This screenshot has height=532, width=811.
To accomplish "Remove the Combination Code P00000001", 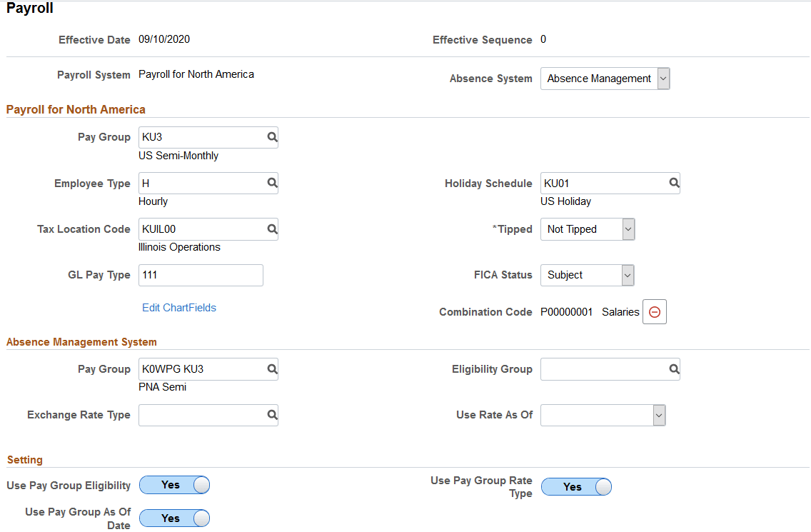I will click(655, 311).
